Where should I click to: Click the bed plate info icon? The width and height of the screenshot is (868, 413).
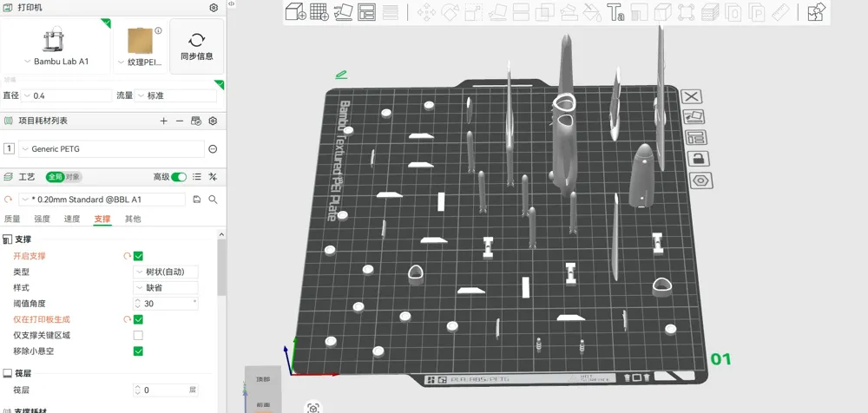click(158, 30)
